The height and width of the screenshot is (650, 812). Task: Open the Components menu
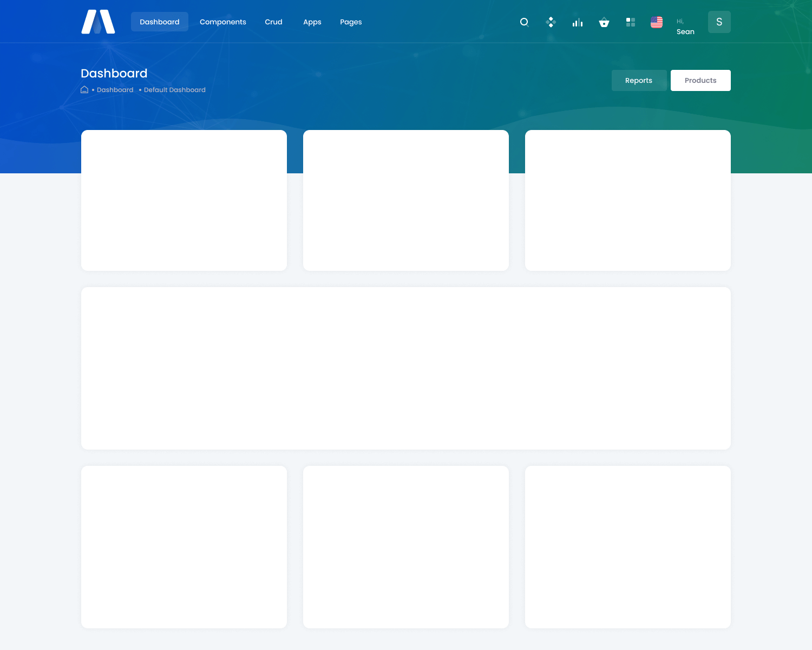point(222,22)
